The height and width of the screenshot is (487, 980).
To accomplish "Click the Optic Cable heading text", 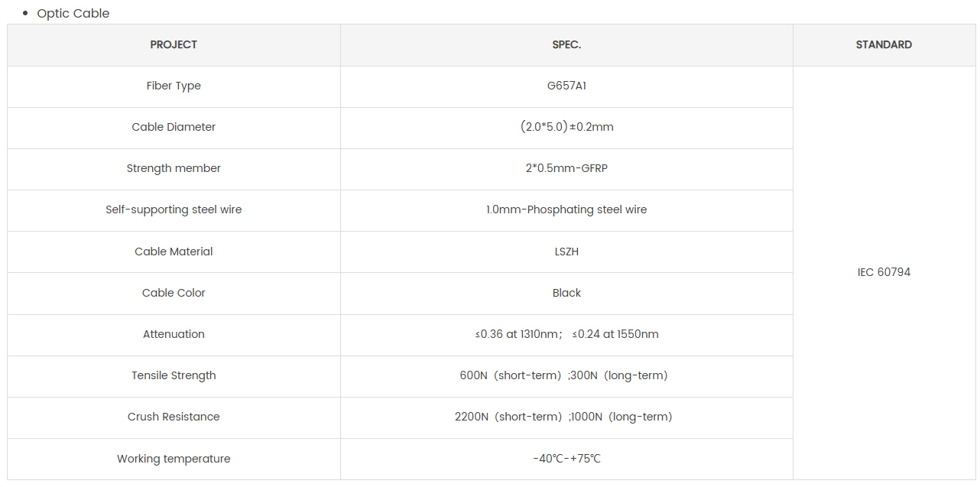I will [73, 13].
